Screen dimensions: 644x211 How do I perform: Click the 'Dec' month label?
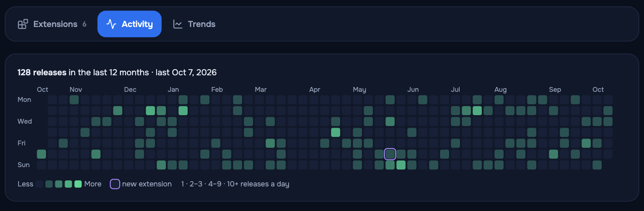[x=130, y=89]
